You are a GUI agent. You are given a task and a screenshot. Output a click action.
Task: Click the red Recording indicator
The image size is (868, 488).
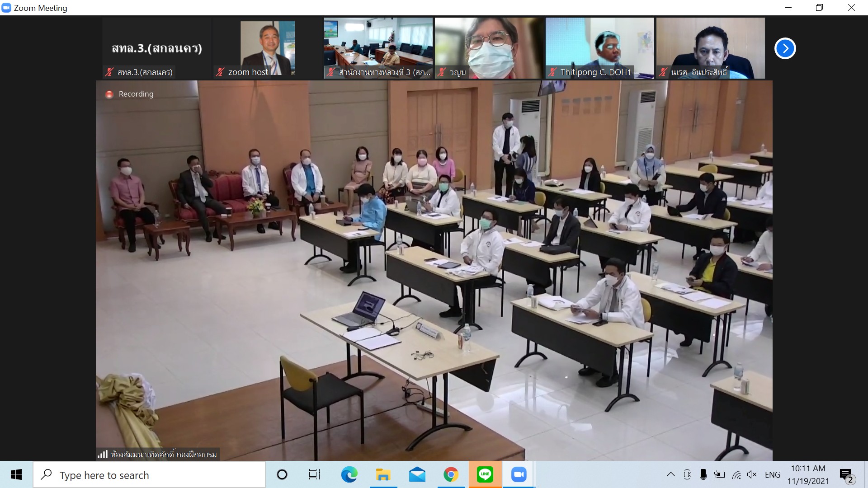[109, 94]
